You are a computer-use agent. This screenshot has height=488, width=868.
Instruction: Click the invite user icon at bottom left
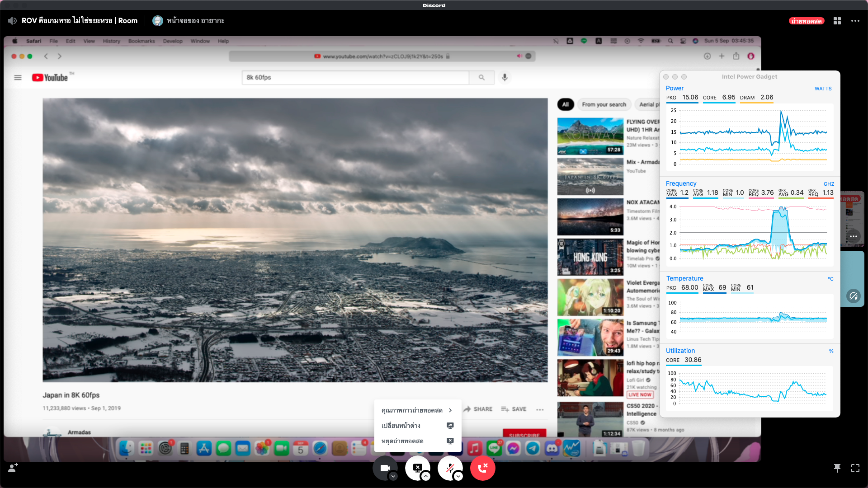tap(13, 468)
